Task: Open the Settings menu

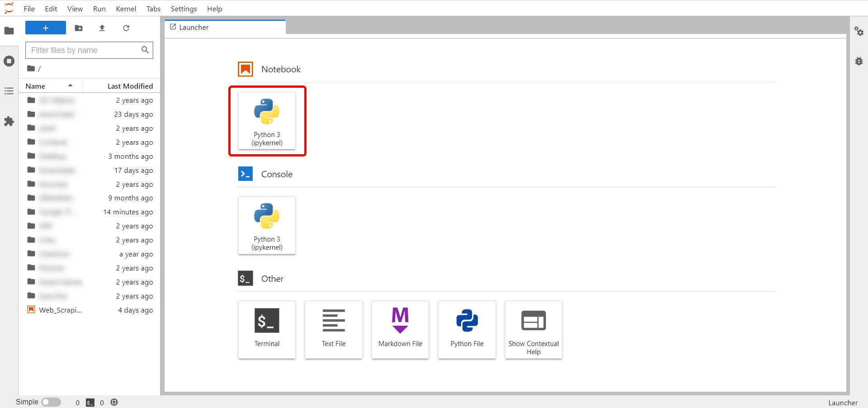Action: (184, 9)
